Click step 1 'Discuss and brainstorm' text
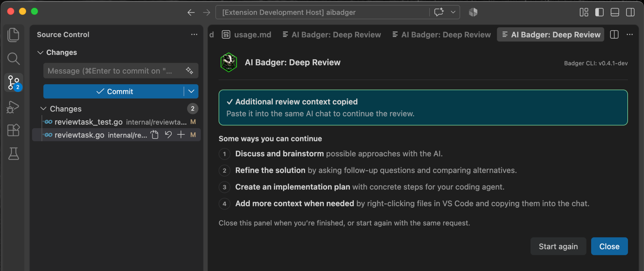This screenshot has height=271, width=644. click(x=280, y=154)
